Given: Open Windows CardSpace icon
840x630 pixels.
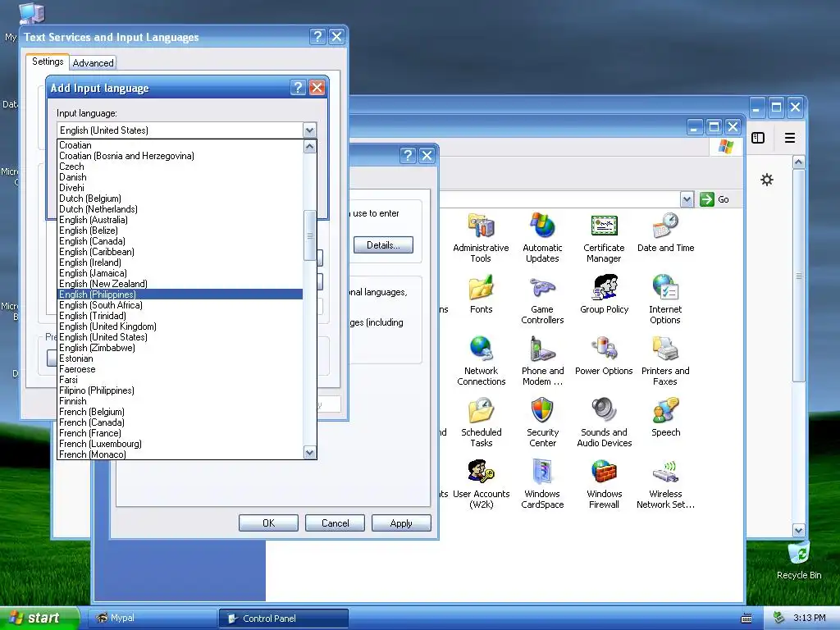Looking at the screenshot, I should pos(542,485).
